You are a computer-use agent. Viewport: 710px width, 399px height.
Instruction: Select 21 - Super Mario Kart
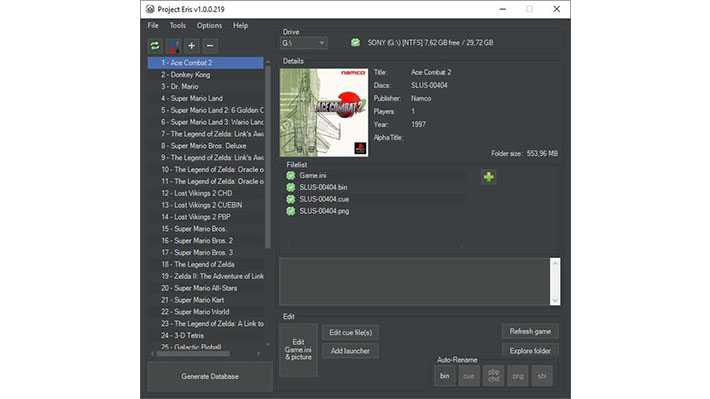tap(206, 300)
